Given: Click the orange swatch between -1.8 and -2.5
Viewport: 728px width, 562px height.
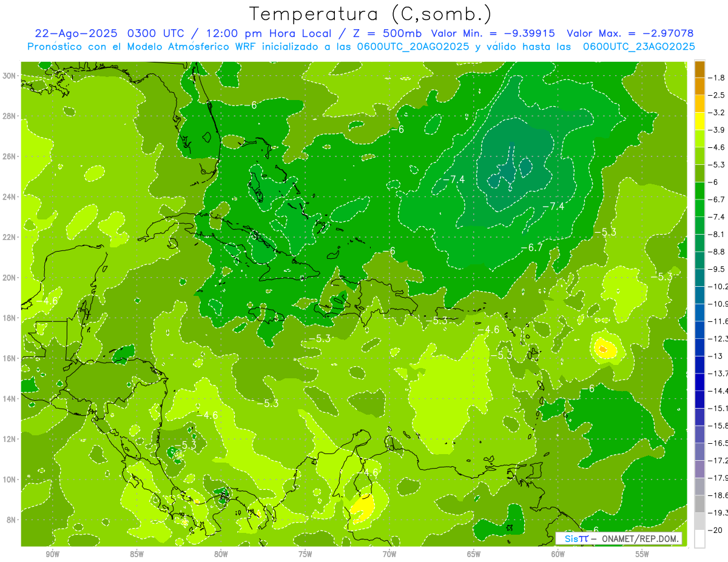Looking at the screenshot, I should point(699,86).
